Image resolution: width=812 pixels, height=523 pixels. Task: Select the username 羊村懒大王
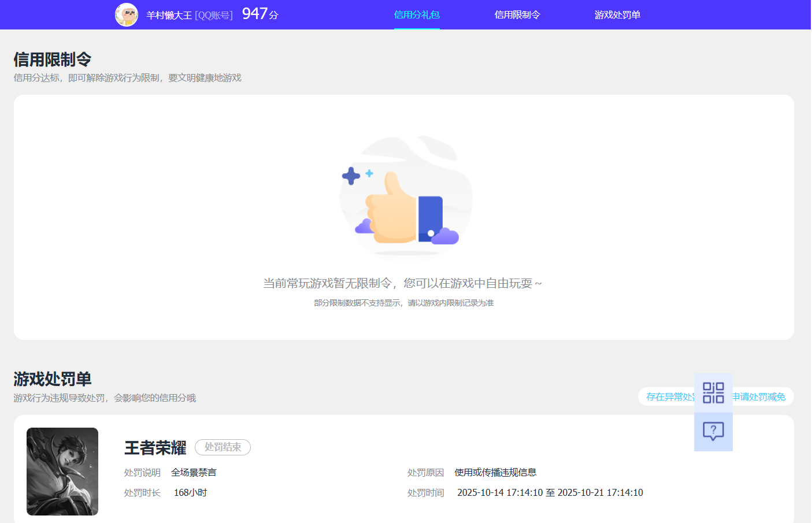[169, 15]
